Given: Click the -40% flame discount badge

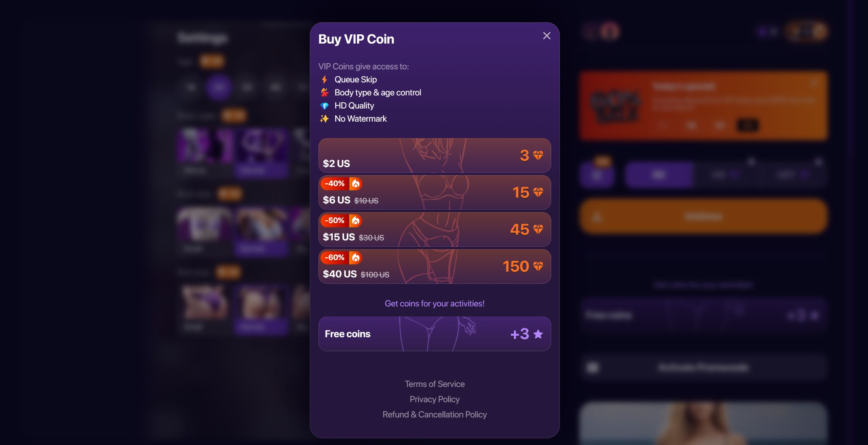Looking at the screenshot, I should [341, 184].
